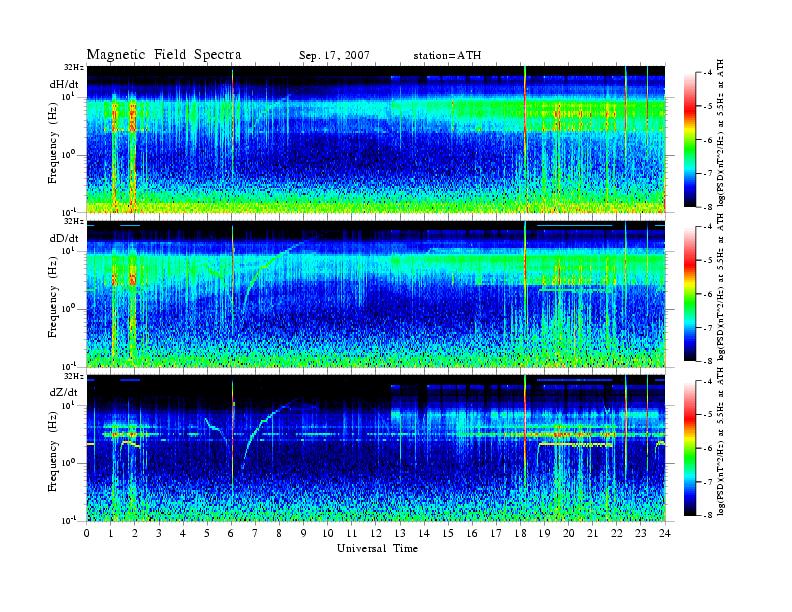
Task: Click the "dZ/dt" panel label
Action: 64,392
